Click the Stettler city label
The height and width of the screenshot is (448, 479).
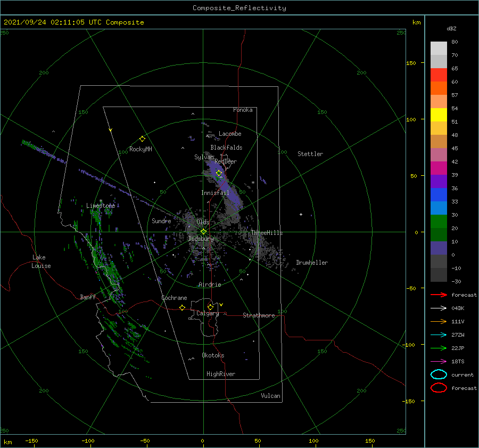click(310, 154)
